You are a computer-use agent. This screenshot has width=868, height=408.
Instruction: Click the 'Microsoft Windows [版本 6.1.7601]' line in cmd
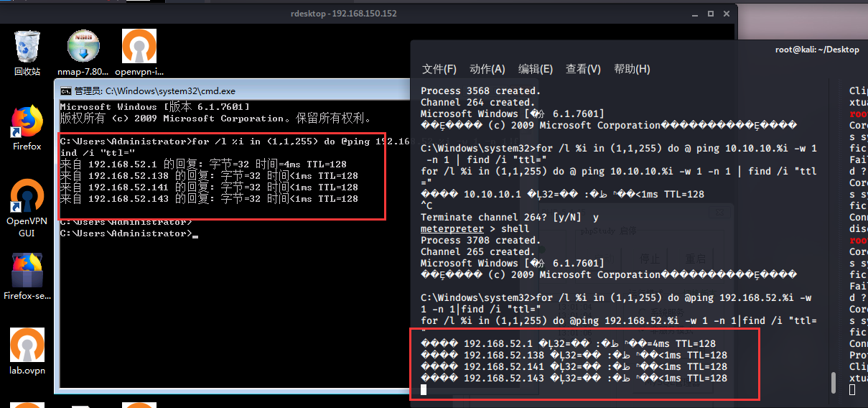coord(156,107)
